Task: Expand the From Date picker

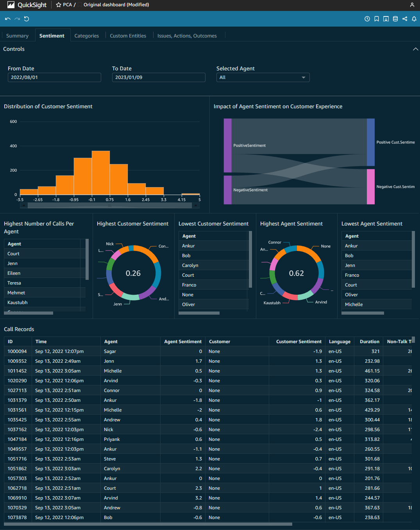Action: (x=54, y=77)
